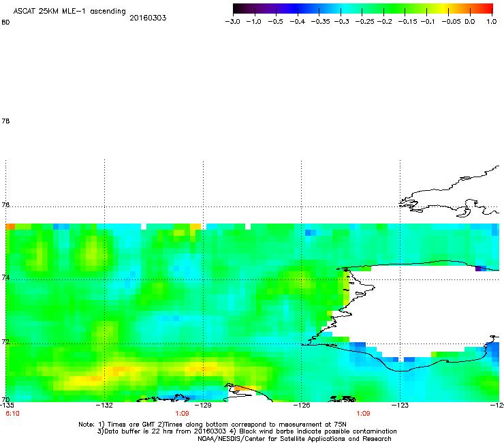The width and height of the screenshot is (504, 443).
Task: Click the 'ASCAT 25KM MLE-1 ascending' title
Action: pos(69,12)
